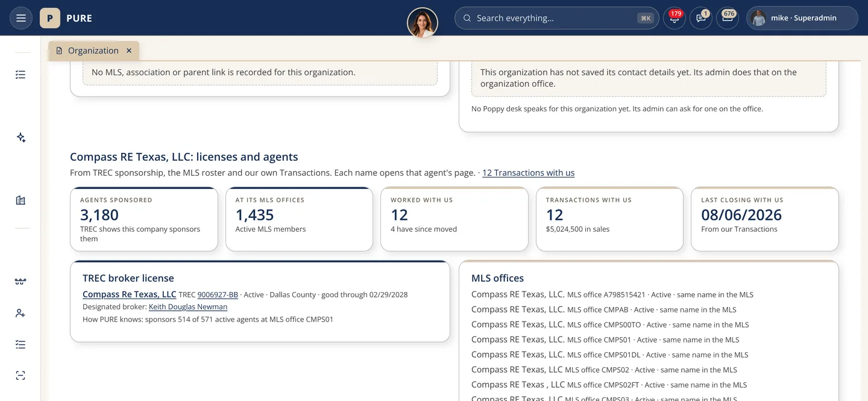The image size is (868, 401).
Task: Click the At Its MLS Offices card
Action: tap(299, 219)
